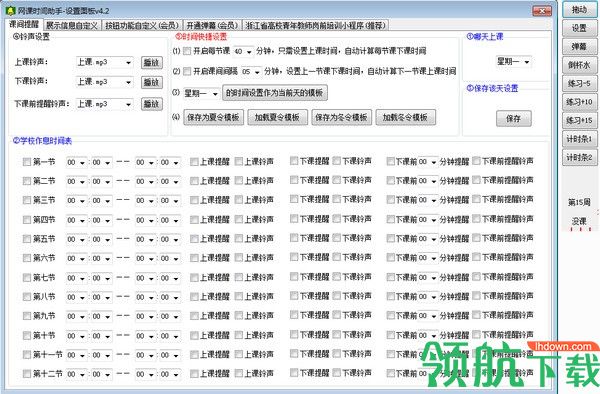
Task: Open the 第二节 start minute dropdown
Action: [x=101, y=181]
